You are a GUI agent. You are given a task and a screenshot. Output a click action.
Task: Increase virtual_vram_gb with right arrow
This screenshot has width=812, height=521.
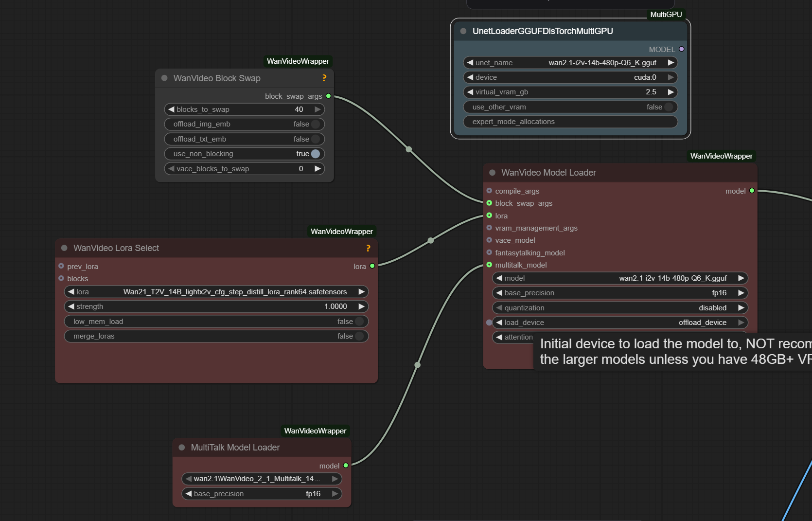[x=671, y=92]
